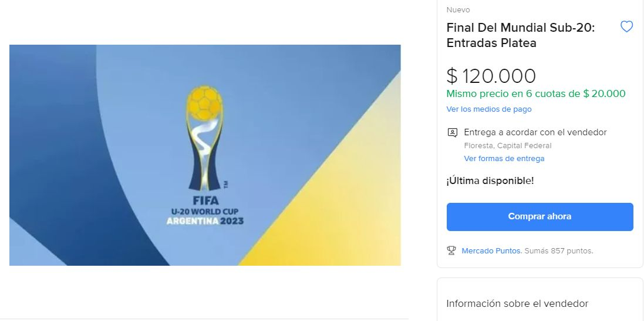Open Ver formas de entrega link
Viewport: 644px width, 321px height.
click(x=504, y=159)
